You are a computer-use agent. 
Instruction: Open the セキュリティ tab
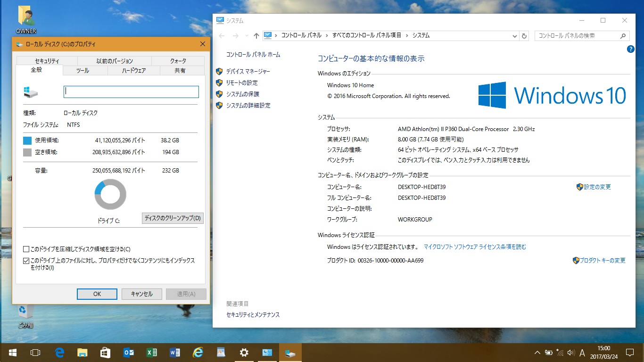tap(47, 61)
